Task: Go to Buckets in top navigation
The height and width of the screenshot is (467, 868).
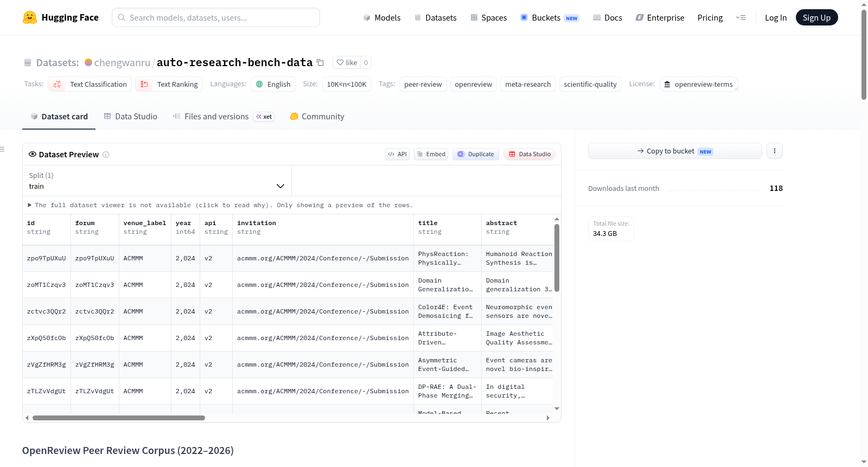Action: pyautogui.click(x=550, y=17)
